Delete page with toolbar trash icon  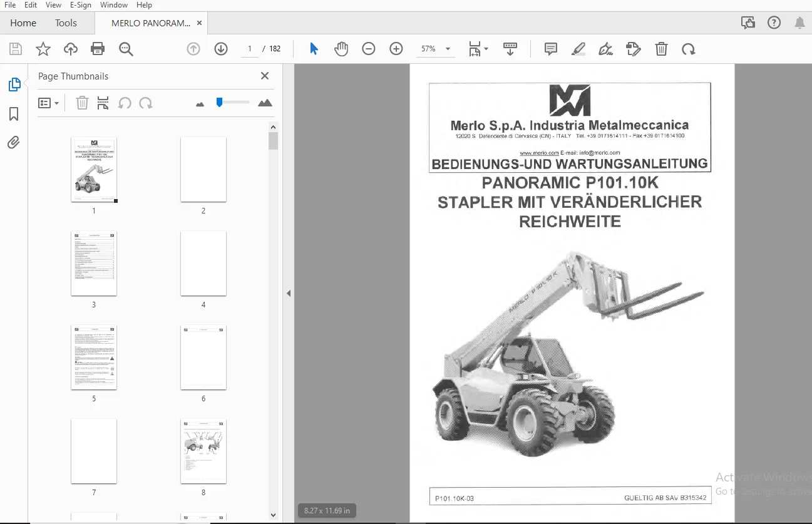point(661,49)
